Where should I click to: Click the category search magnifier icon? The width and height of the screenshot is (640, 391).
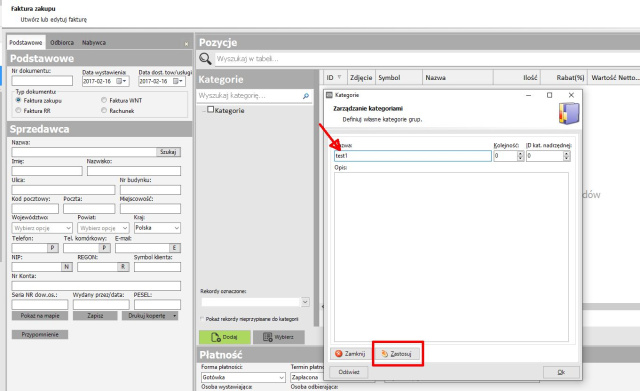(x=306, y=96)
